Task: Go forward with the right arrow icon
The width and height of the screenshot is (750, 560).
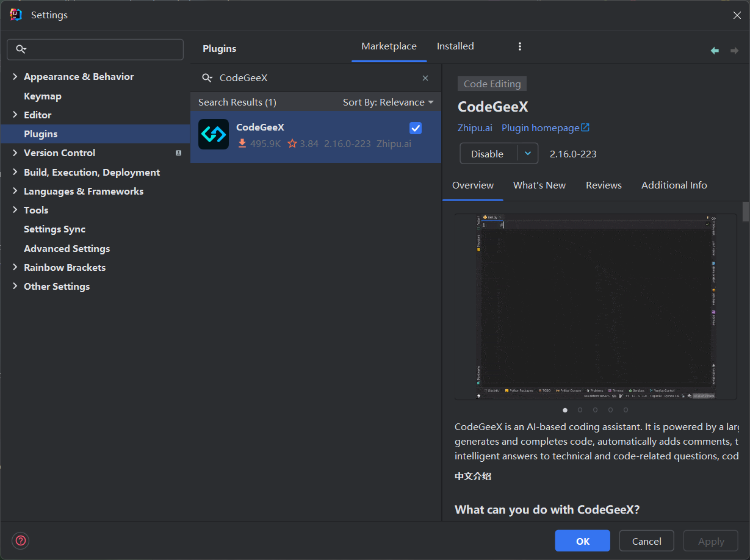Action: (734, 51)
